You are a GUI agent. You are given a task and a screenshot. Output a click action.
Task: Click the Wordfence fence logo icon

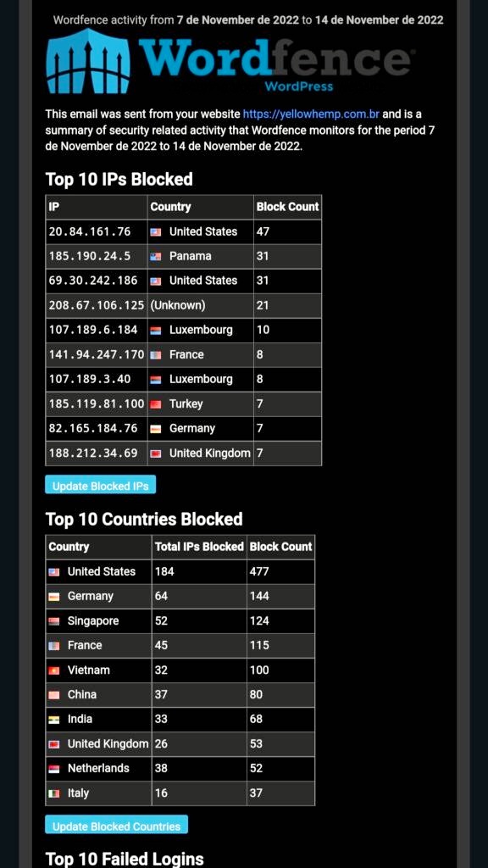pos(88,61)
